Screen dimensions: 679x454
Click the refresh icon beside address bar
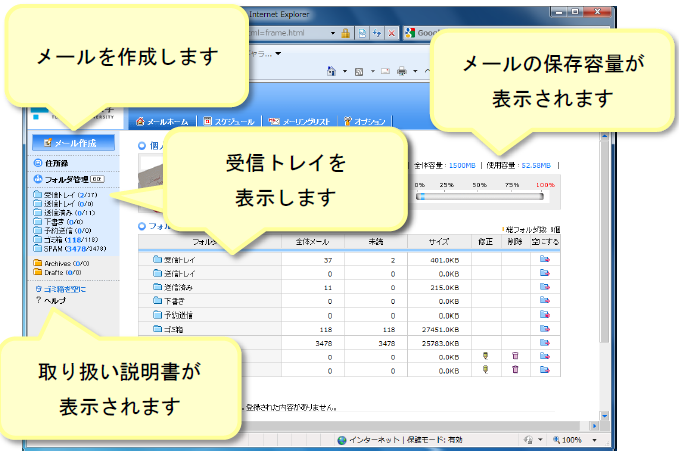pyautogui.click(x=375, y=33)
